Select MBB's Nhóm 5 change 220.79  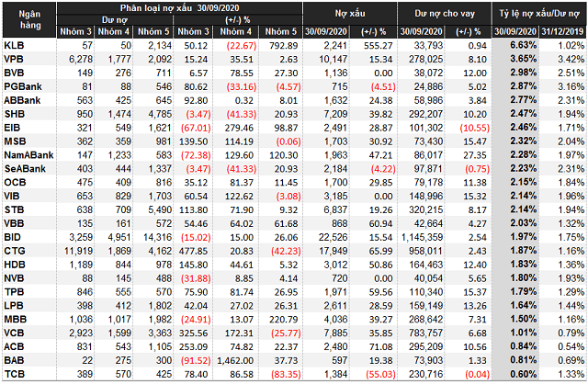click(x=284, y=320)
